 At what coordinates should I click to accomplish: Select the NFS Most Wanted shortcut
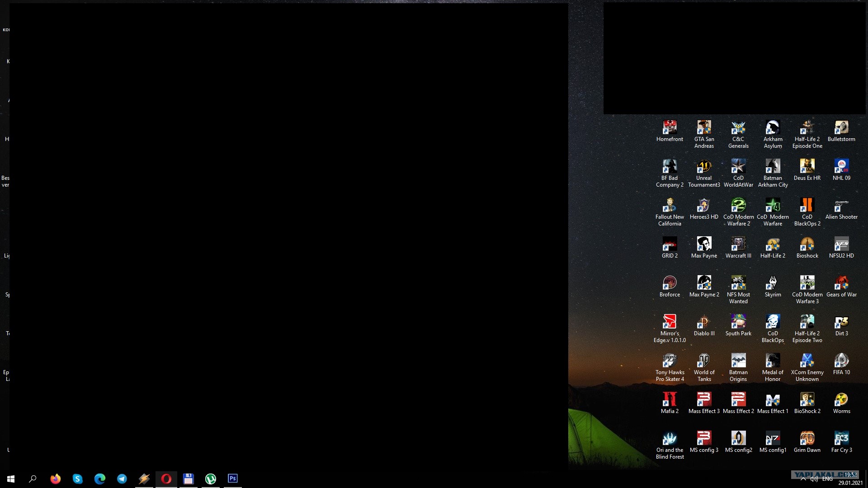(x=738, y=290)
